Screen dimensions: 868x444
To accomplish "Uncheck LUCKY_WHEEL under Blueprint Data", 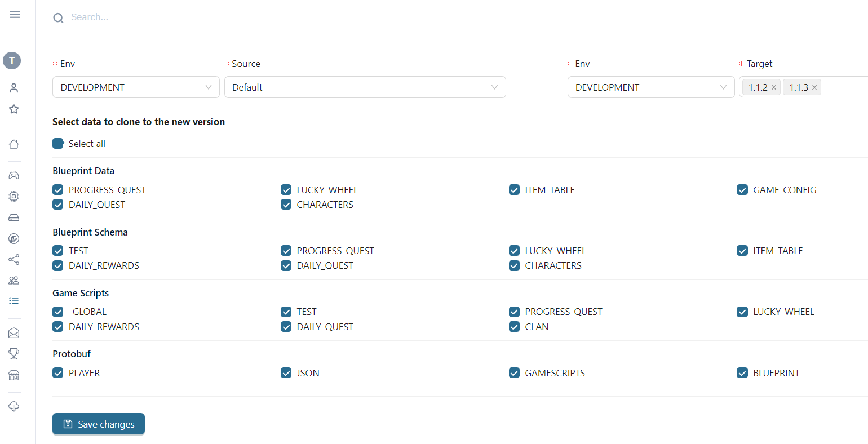I will point(286,190).
